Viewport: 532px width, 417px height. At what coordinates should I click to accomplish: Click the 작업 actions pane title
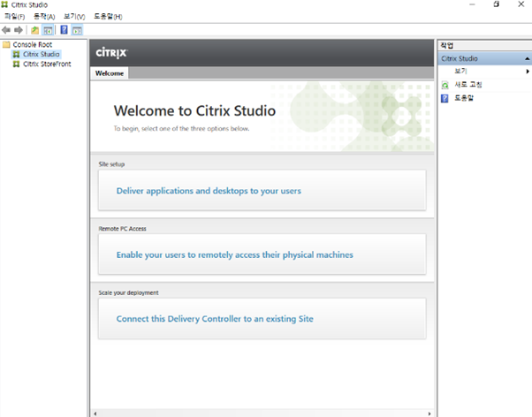click(x=446, y=45)
